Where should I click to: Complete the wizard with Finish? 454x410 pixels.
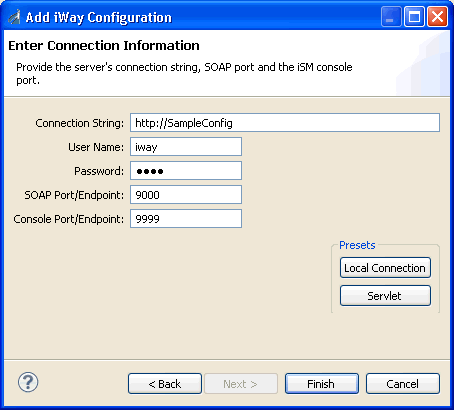pos(322,384)
